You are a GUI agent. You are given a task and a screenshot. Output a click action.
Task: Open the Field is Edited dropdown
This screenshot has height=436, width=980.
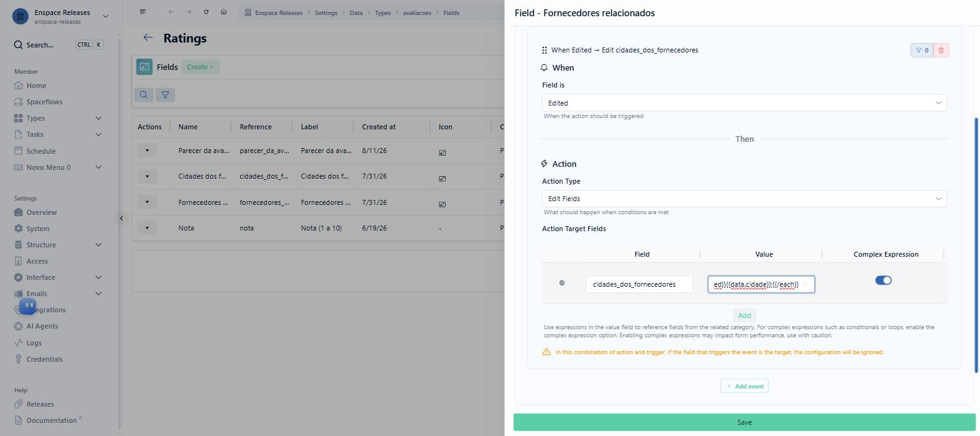(744, 103)
